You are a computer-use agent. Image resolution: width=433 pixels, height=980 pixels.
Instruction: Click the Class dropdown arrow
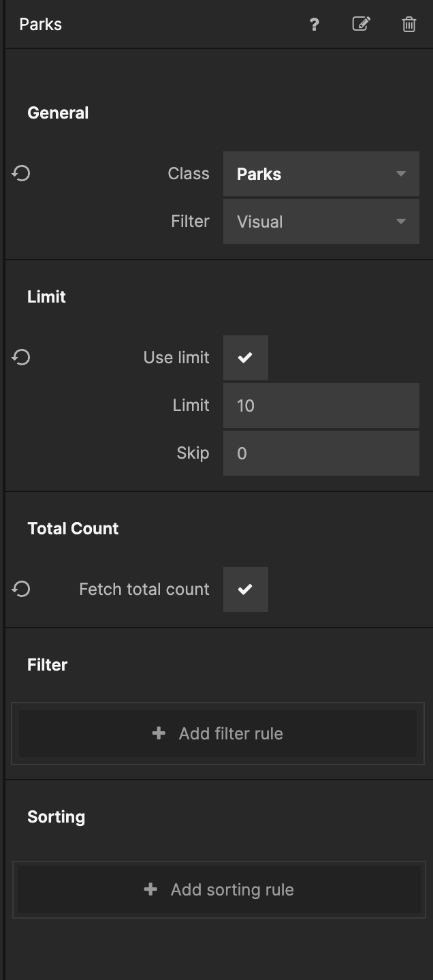[x=401, y=174]
